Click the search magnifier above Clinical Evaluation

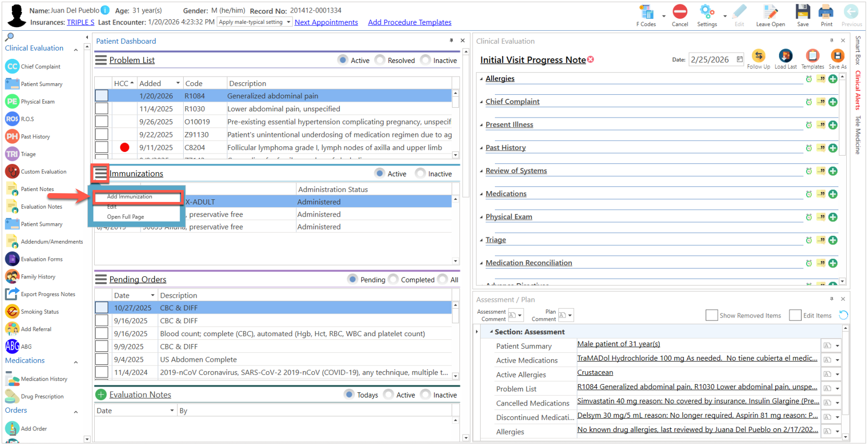9,37
